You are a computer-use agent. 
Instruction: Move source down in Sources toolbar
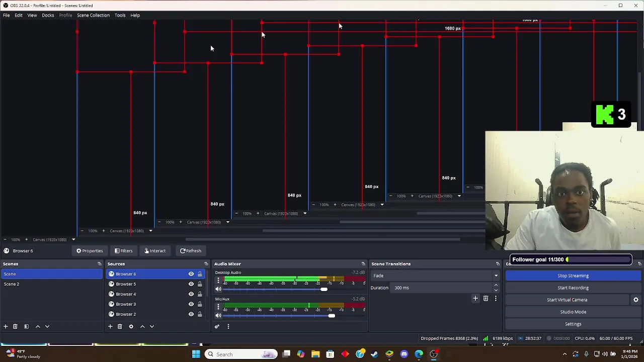point(152,326)
